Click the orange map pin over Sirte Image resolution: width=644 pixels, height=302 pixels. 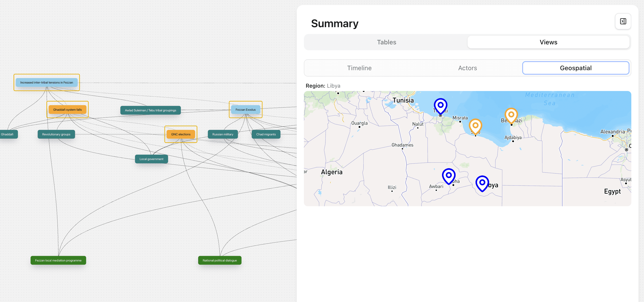(x=475, y=127)
